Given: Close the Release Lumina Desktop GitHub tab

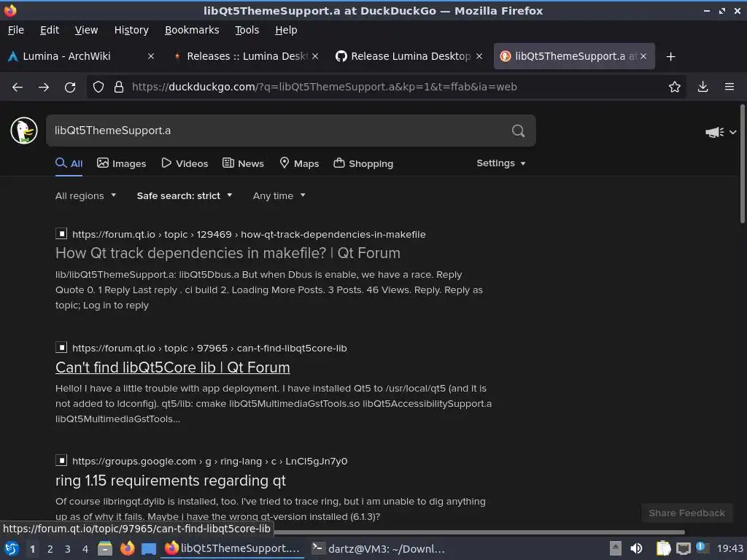Looking at the screenshot, I should 479,56.
